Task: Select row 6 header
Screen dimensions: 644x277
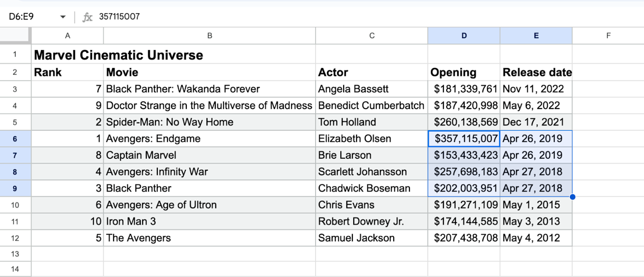Action: 15,138
